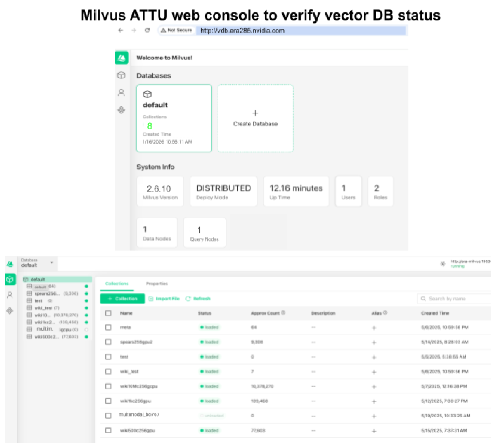Click the 12.16 minutes Up Time card
Image resolution: width=496 pixels, height=448 pixels.
click(x=296, y=191)
